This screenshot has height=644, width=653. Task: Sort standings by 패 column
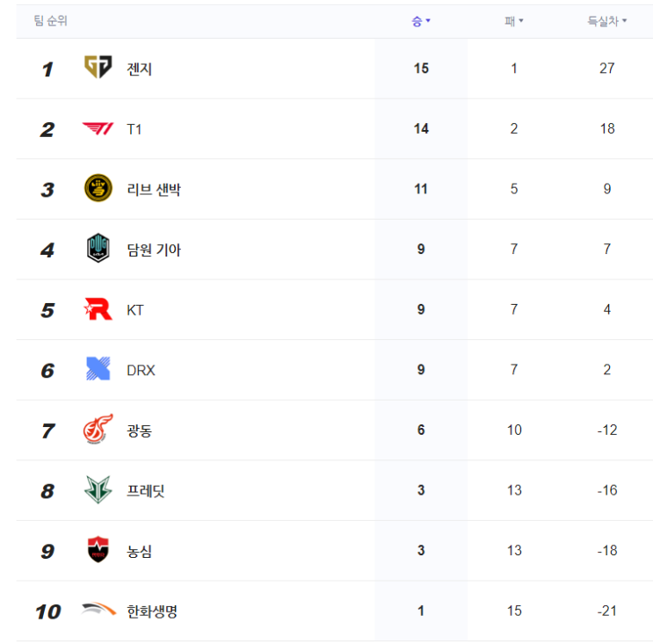514,21
